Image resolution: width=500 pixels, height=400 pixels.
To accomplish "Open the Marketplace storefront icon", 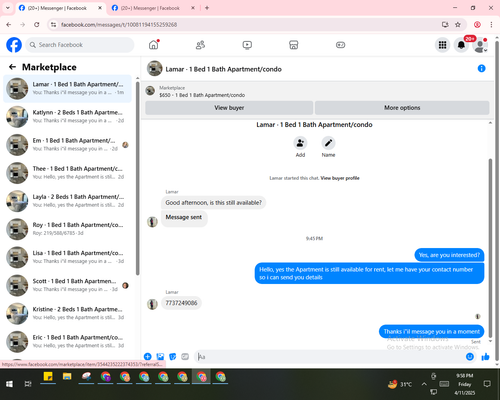I will [x=294, y=45].
